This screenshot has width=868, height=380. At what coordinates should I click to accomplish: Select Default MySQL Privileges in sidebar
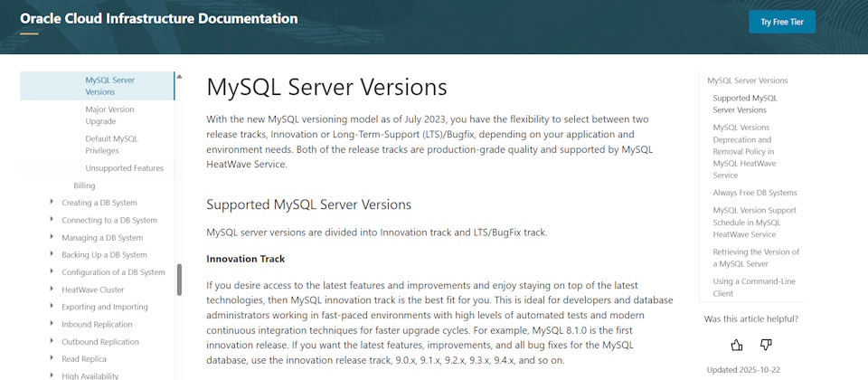click(111, 144)
